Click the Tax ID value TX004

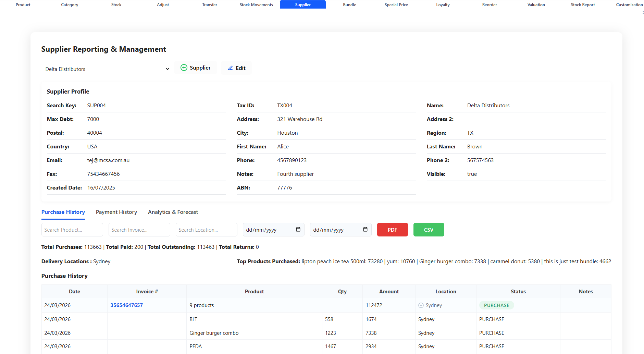[x=285, y=106]
